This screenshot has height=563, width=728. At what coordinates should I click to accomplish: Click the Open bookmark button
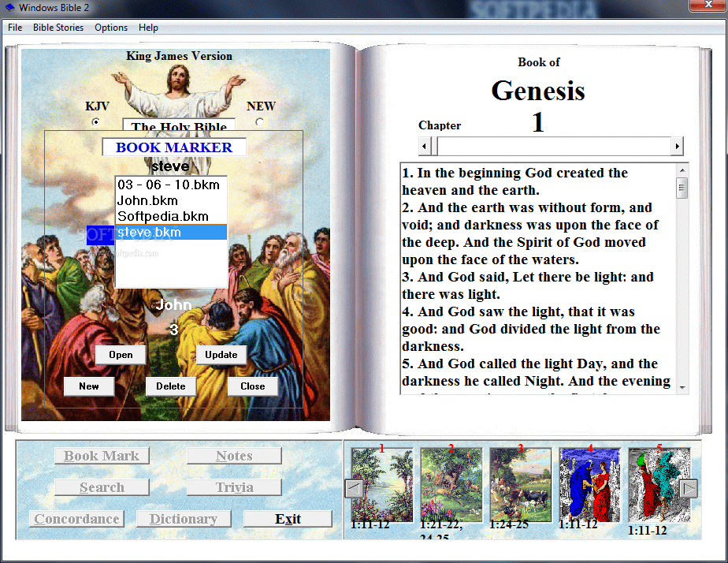(x=121, y=355)
